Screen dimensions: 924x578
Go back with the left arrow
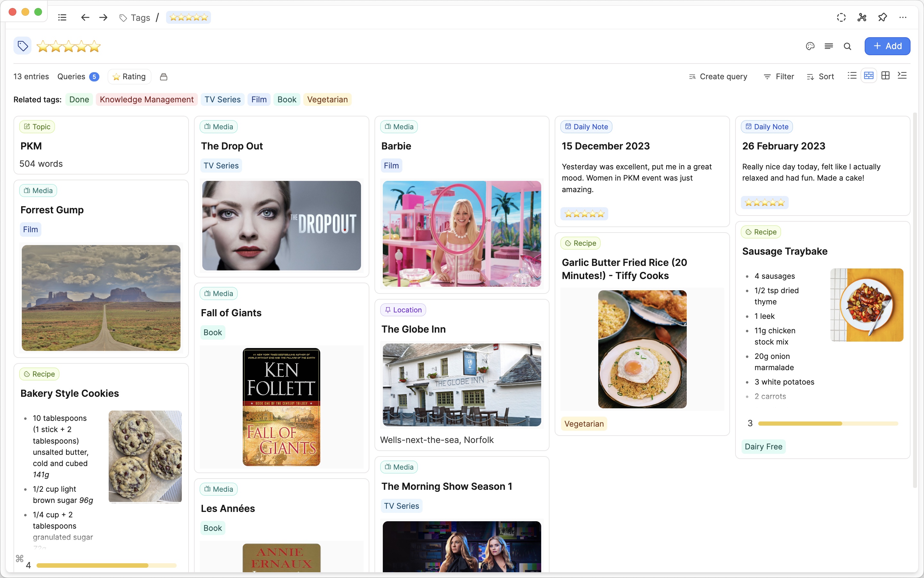click(85, 17)
